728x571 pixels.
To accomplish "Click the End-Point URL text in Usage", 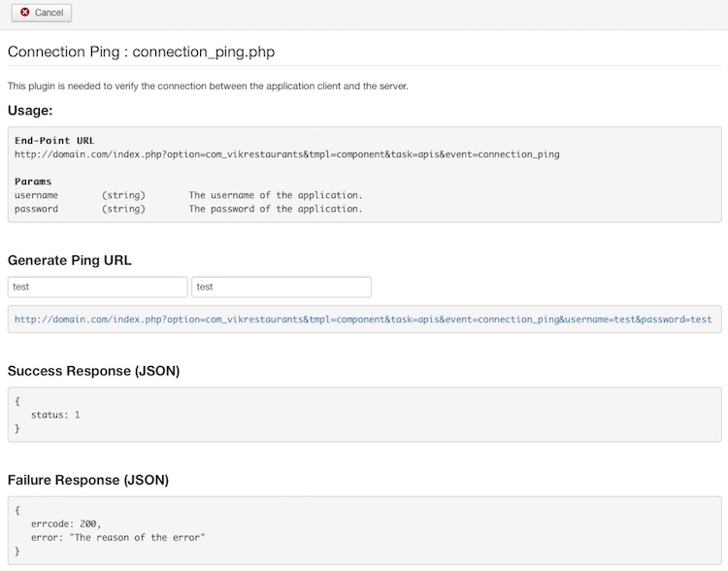I will (287, 154).
